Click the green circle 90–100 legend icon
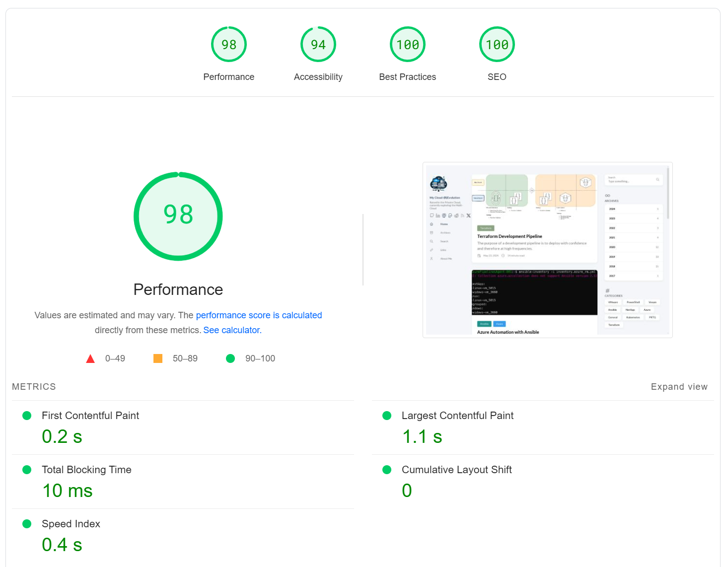 pos(230,358)
